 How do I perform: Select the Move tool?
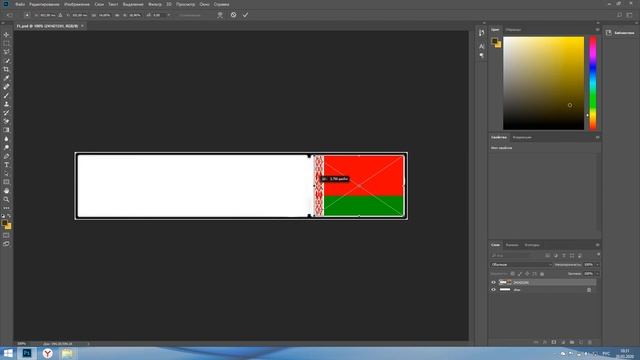6,35
